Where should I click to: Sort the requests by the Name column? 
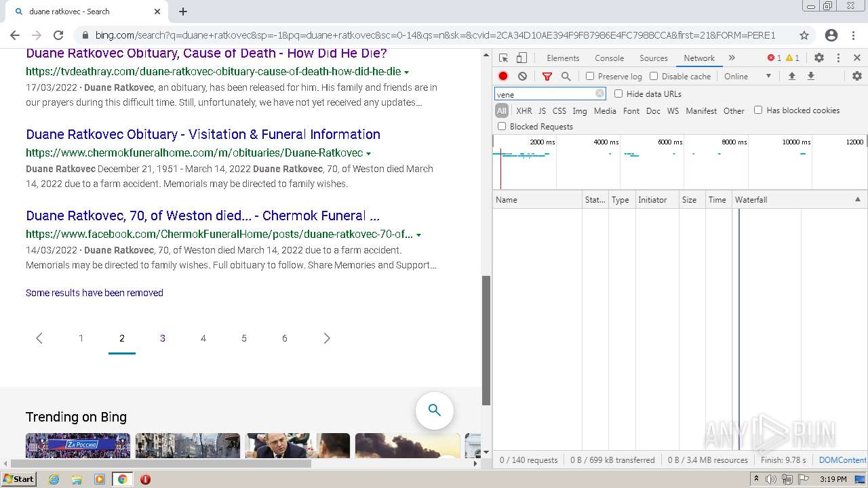[537, 200]
